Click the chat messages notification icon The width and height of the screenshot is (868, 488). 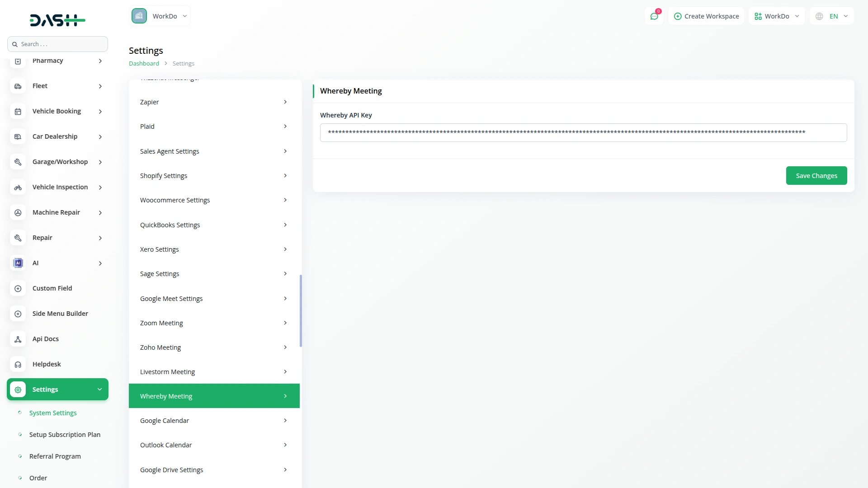pyautogui.click(x=654, y=16)
